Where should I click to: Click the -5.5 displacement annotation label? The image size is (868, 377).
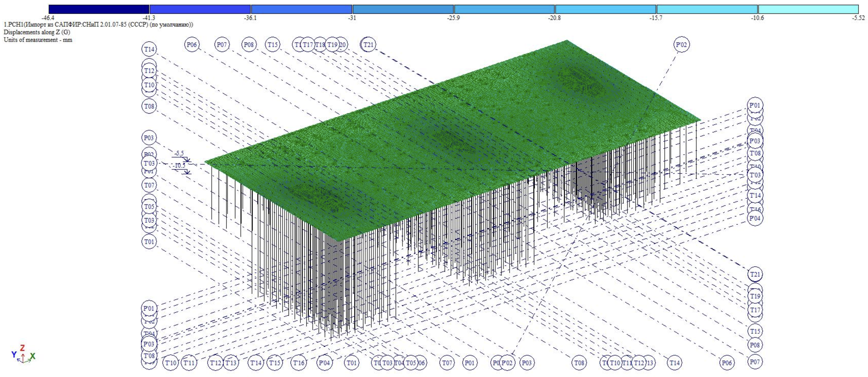pyautogui.click(x=179, y=153)
